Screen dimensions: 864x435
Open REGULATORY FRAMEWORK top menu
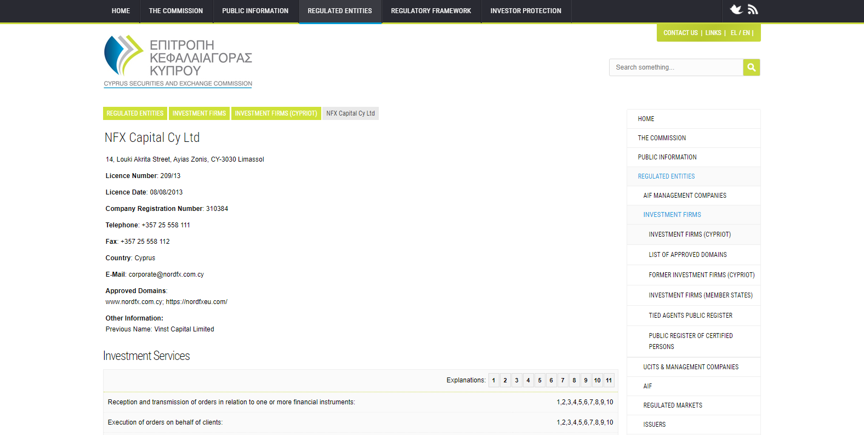coord(431,11)
